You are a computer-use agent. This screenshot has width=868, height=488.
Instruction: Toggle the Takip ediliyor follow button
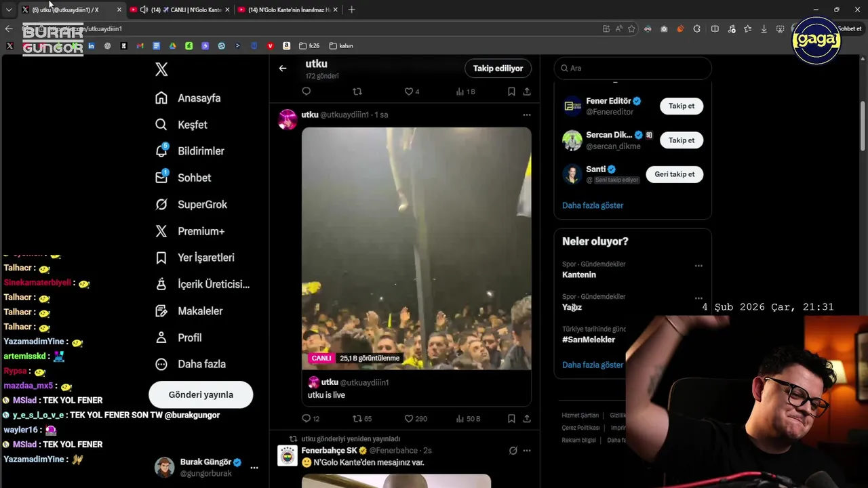pos(498,68)
